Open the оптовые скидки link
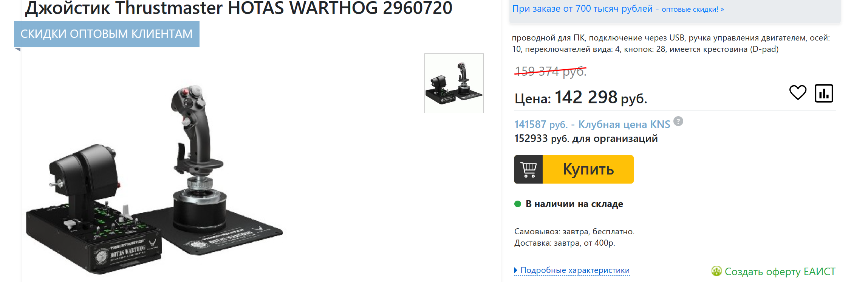 pos(693,9)
